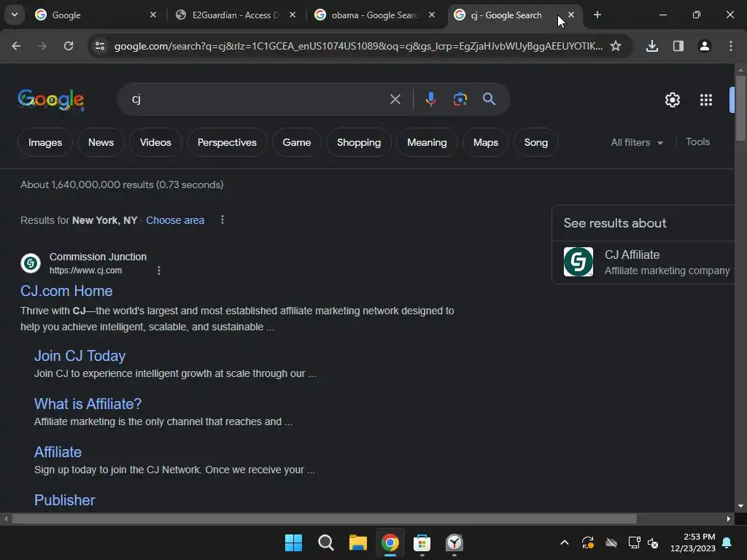
Task: Open Publisher sitelink
Action: (64, 500)
